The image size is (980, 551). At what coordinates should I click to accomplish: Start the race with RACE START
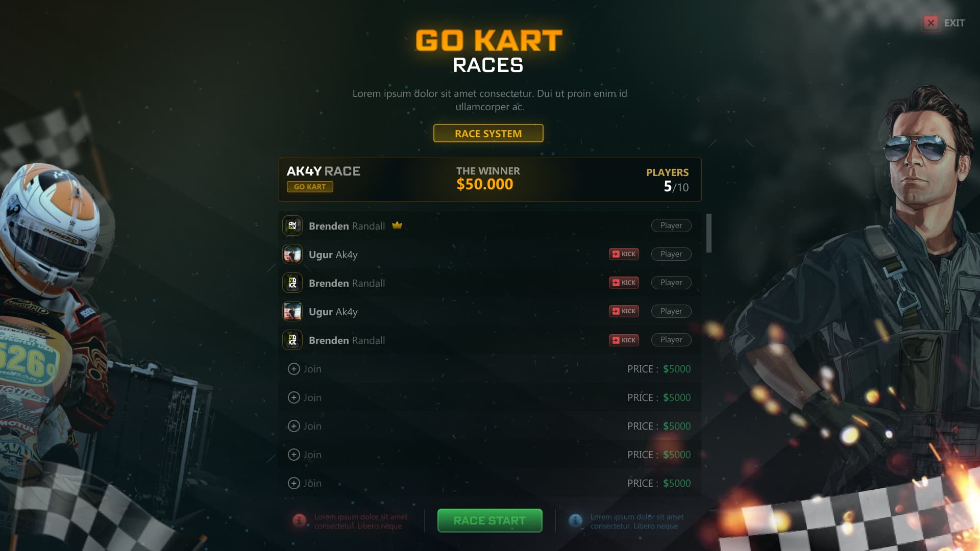click(489, 520)
